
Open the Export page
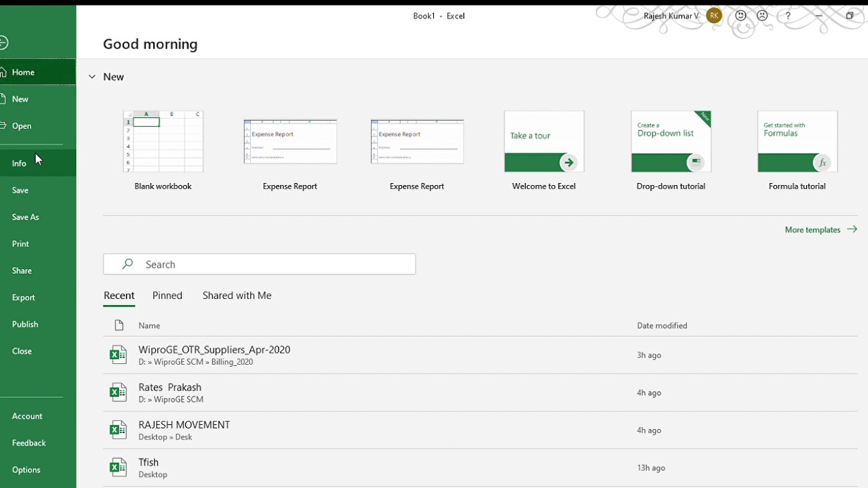click(38, 297)
